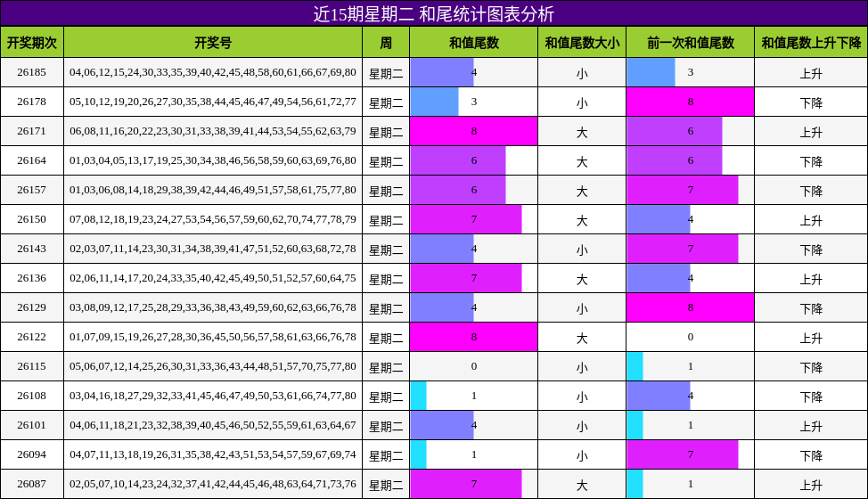Click 小 size cell in row 26115

582,366
